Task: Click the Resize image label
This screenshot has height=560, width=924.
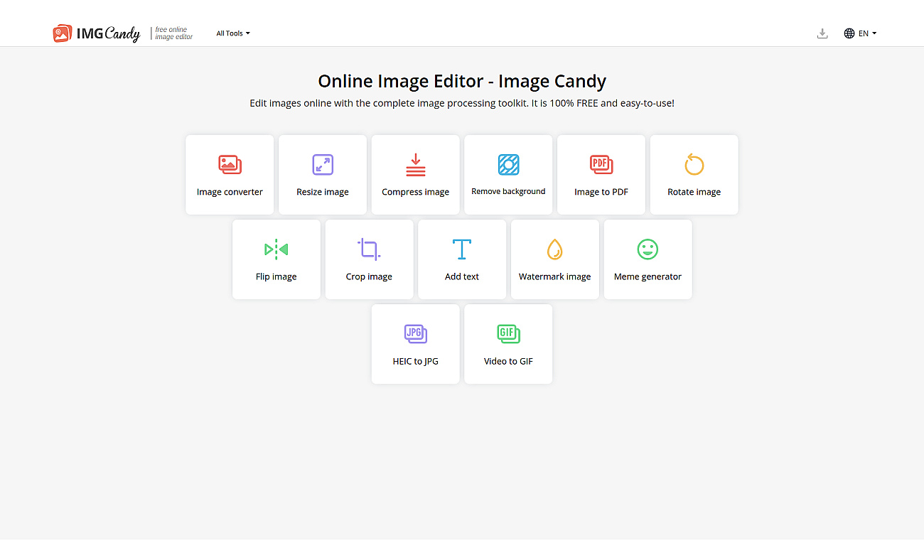Action: point(323,192)
